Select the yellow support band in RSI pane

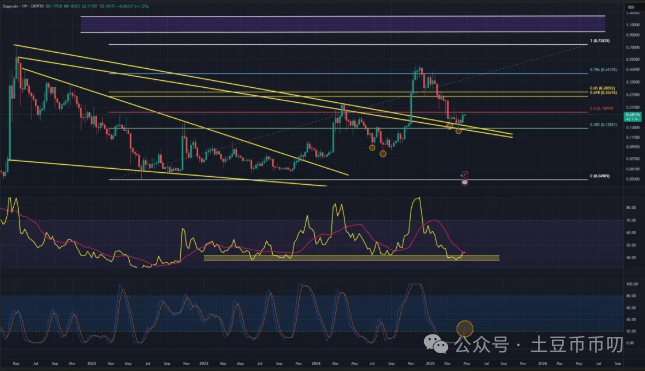pyautogui.click(x=351, y=258)
